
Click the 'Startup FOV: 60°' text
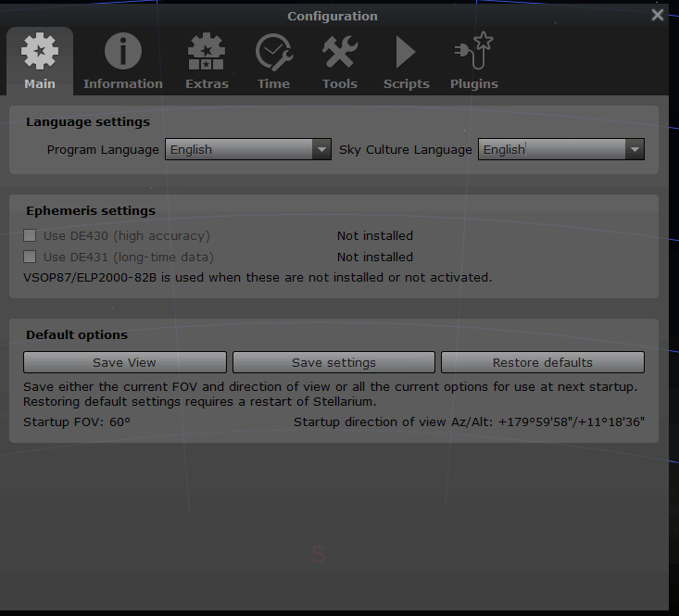click(77, 421)
